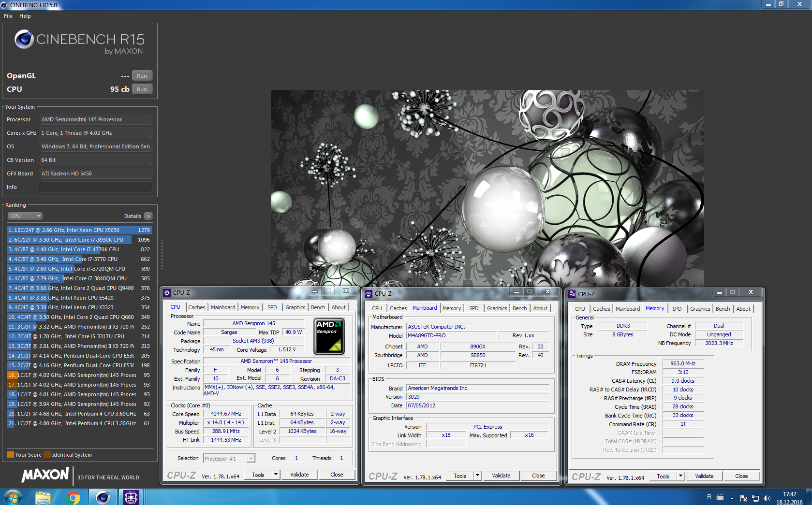
Task: Open CPU tab in Mainboard CPU-Z window
Action: tap(377, 308)
